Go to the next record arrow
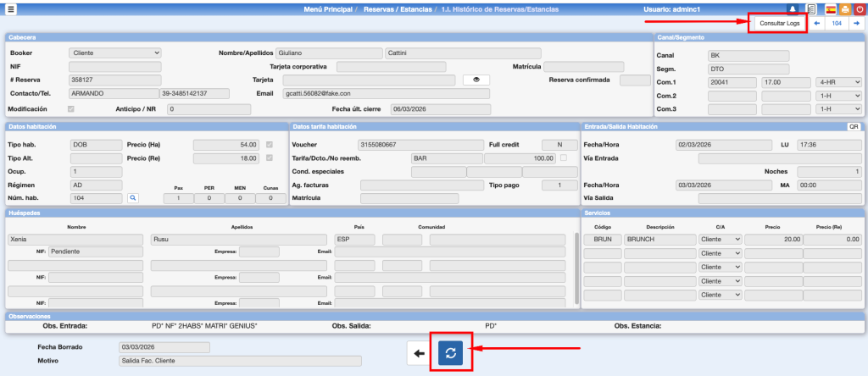Image resolution: width=868 pixels, height=376 pixels. pyautogui.click(x=856, y=24)
